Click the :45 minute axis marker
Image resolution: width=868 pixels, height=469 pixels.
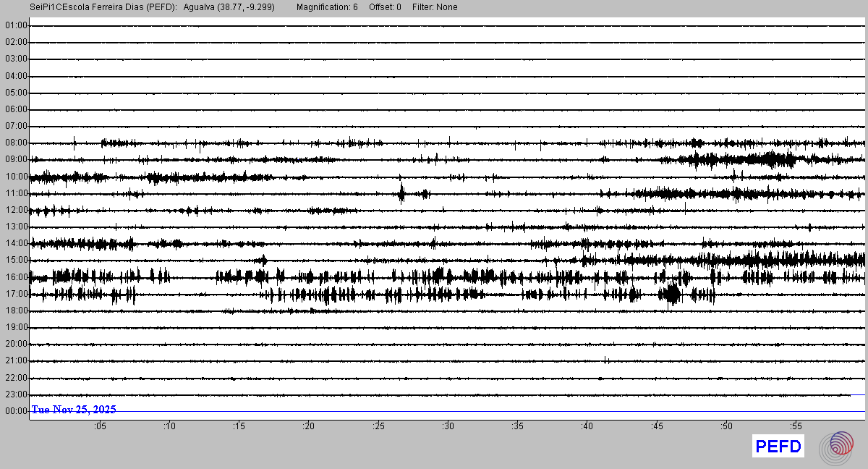[657, 427]
